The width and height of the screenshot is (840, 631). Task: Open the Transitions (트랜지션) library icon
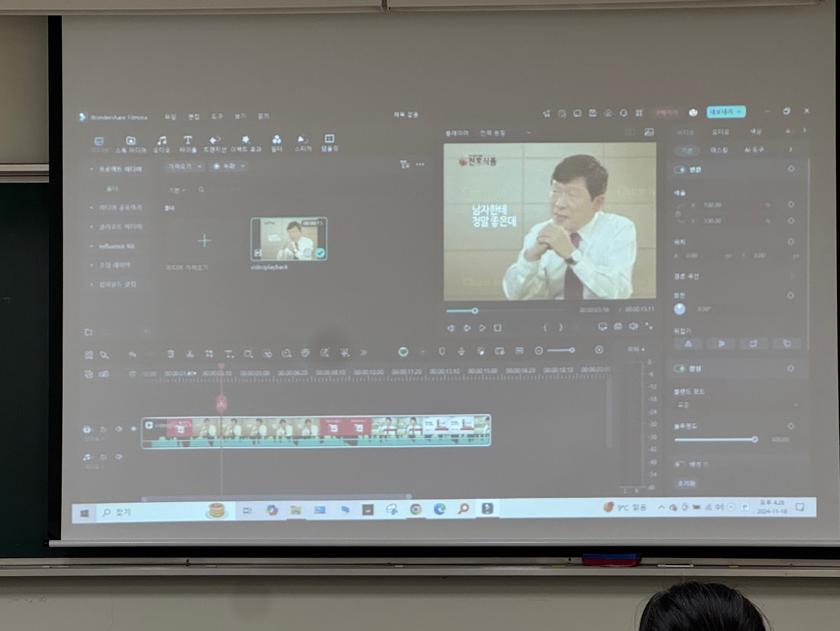point(215,142)
